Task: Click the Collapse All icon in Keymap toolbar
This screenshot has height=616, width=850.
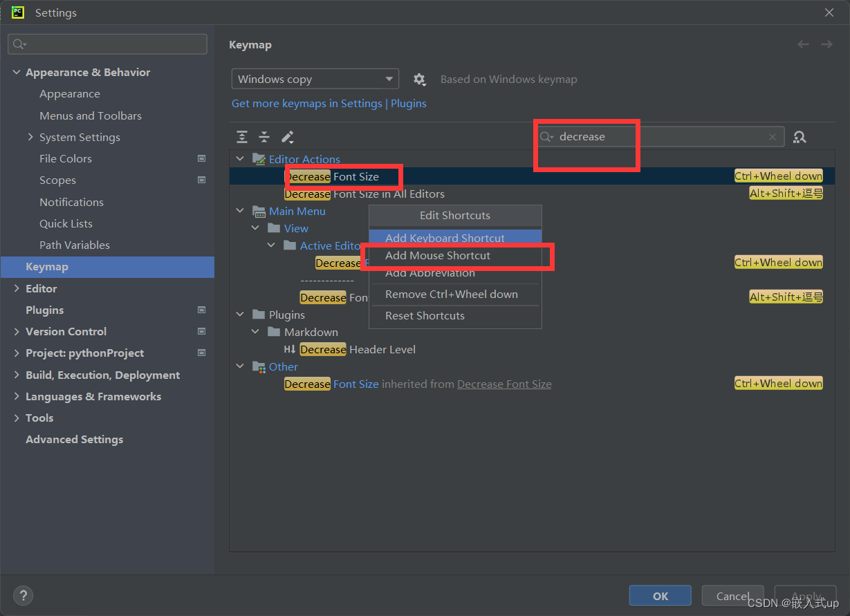Action: pyautogui.click(x=264, y=137)
